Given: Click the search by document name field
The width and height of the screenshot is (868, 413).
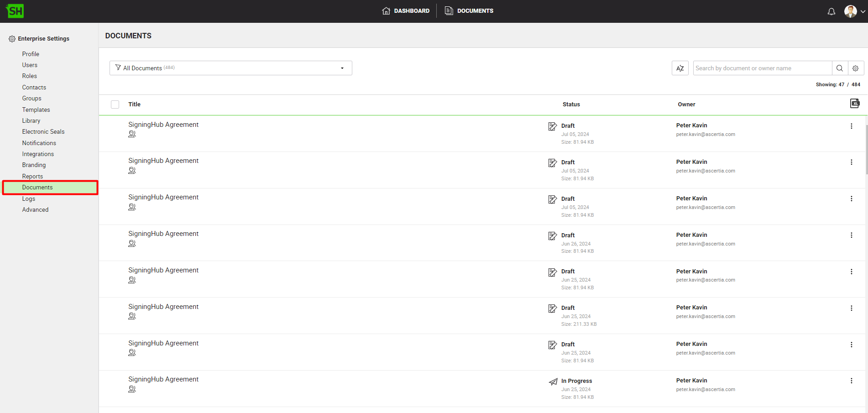Looking at the screenshot, I should coord(762,68).
